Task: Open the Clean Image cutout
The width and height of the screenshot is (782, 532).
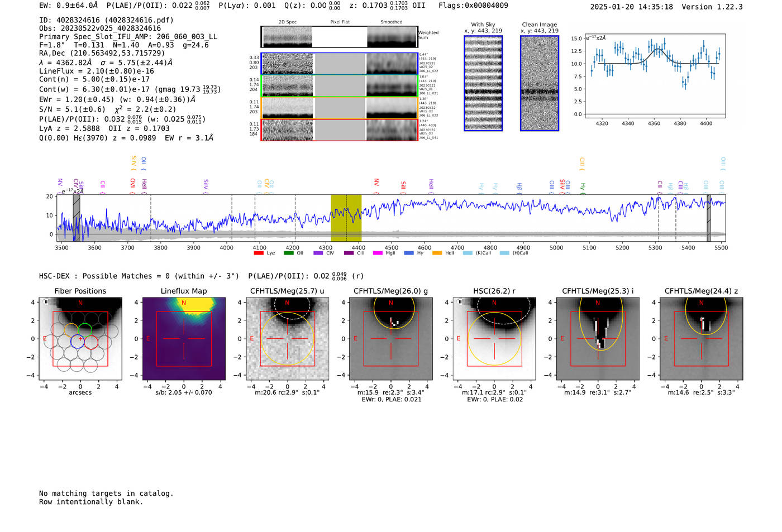Action: [x=540, y=83]
